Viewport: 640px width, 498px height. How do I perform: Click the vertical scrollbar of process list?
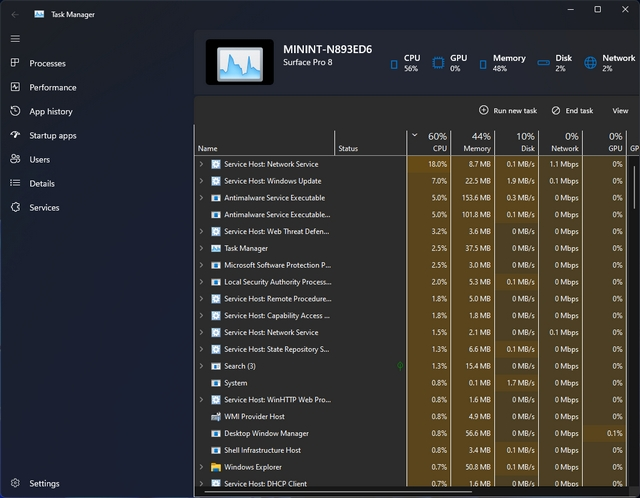[634, 185]
